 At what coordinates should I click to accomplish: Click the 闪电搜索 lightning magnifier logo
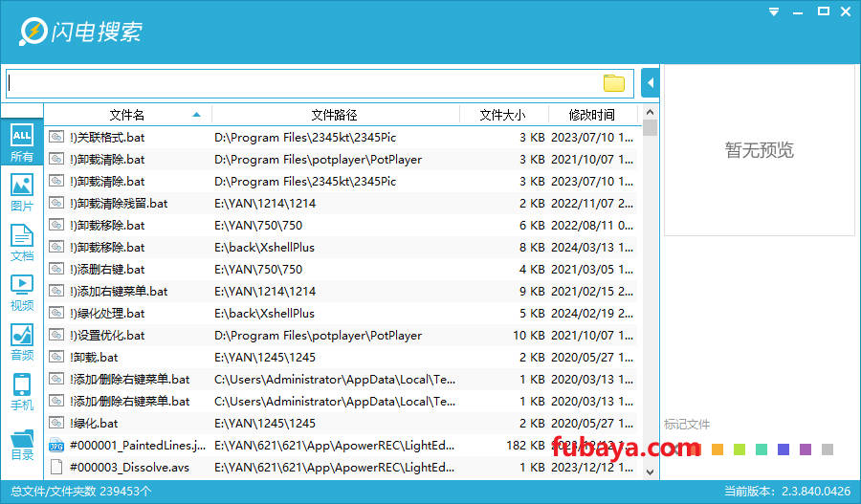[x=33, y=32]
